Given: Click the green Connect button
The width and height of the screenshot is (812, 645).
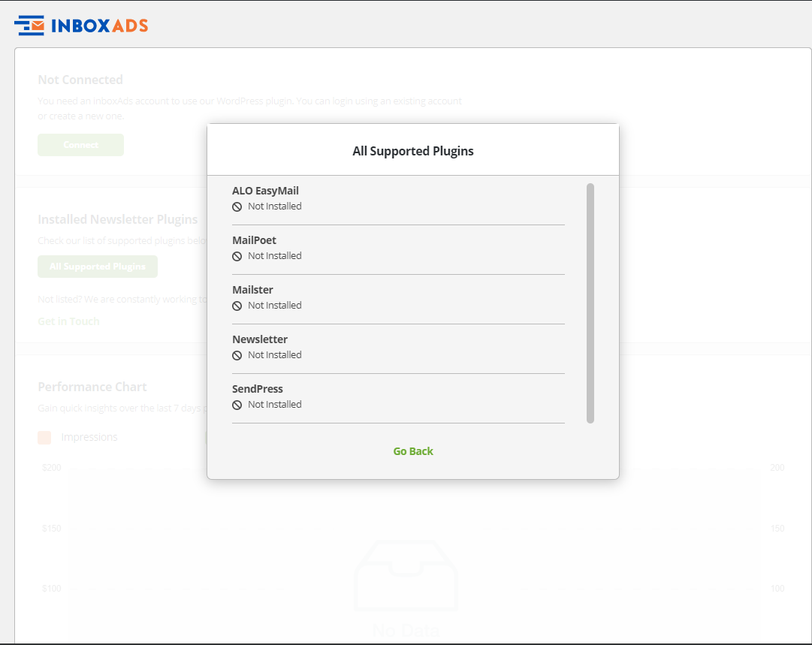Looking at the screenshot, I should [80, 145].
